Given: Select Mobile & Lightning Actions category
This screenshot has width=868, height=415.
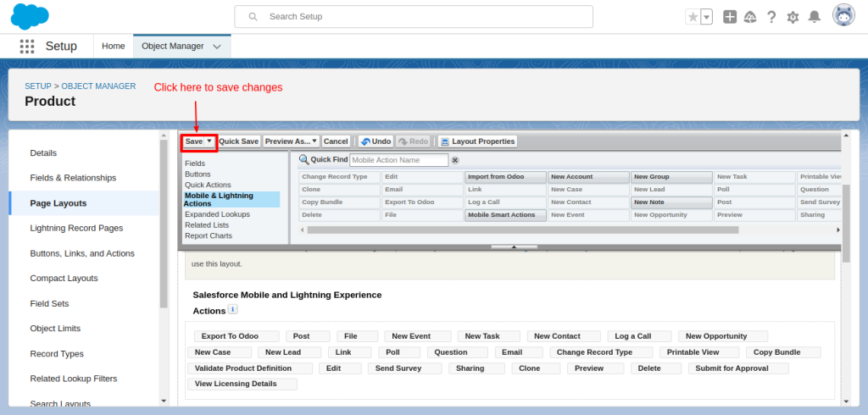Looking at the screenshot, I should 231,199.
